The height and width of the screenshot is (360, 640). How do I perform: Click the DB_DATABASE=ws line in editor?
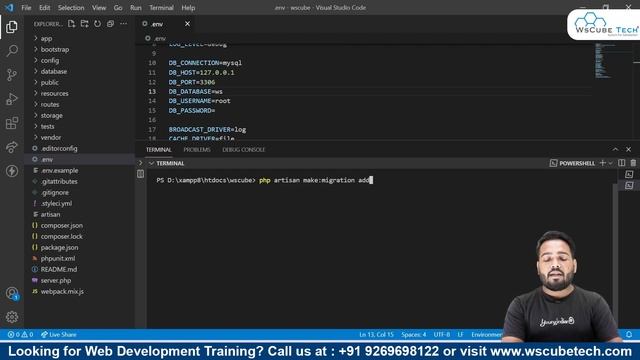[x=196, y=91]
